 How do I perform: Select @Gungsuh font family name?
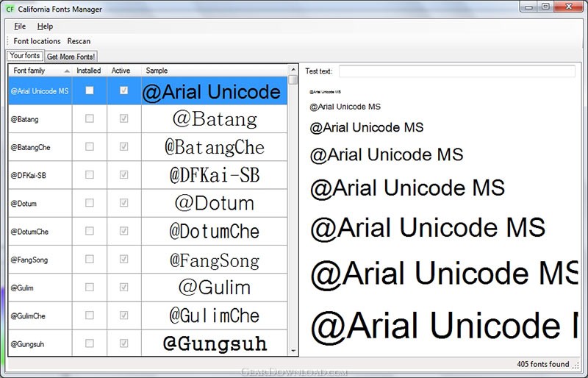(27, 344)
